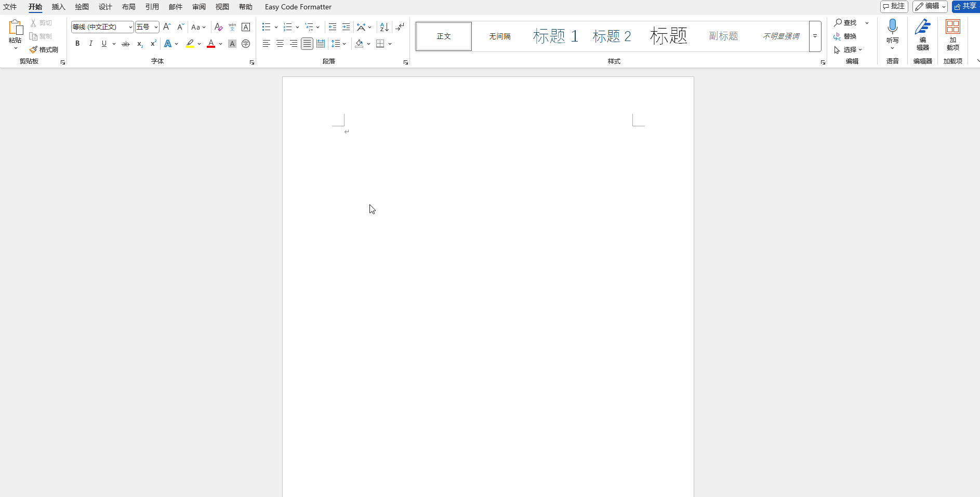The width and height of the screenshot is (980, 497).
Task: Click the Decrease Indent icon
Action: tap(333, 27)
